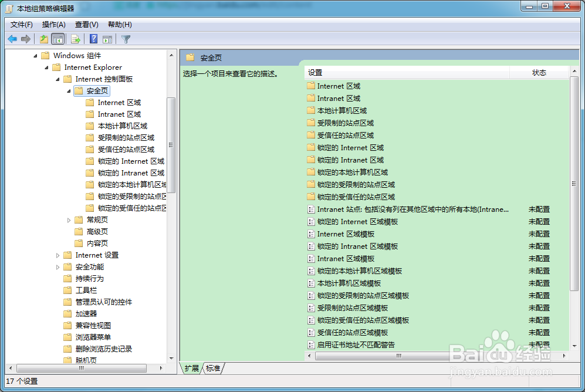The width and height of the screenshot is (585, 392).
Task: Select Intranet 区域 in the left tree
Action: click(x=119, y=114)
